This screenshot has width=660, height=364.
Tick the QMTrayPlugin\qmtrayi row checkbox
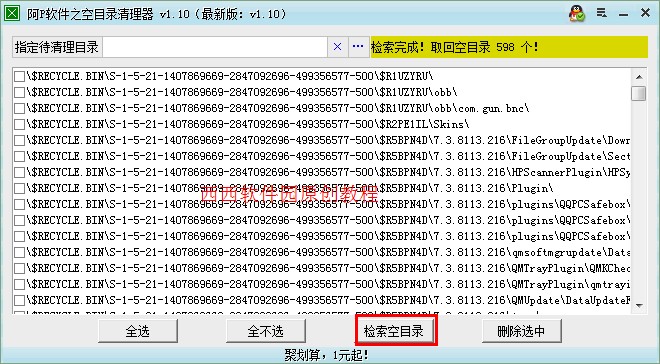pos(19,284)
